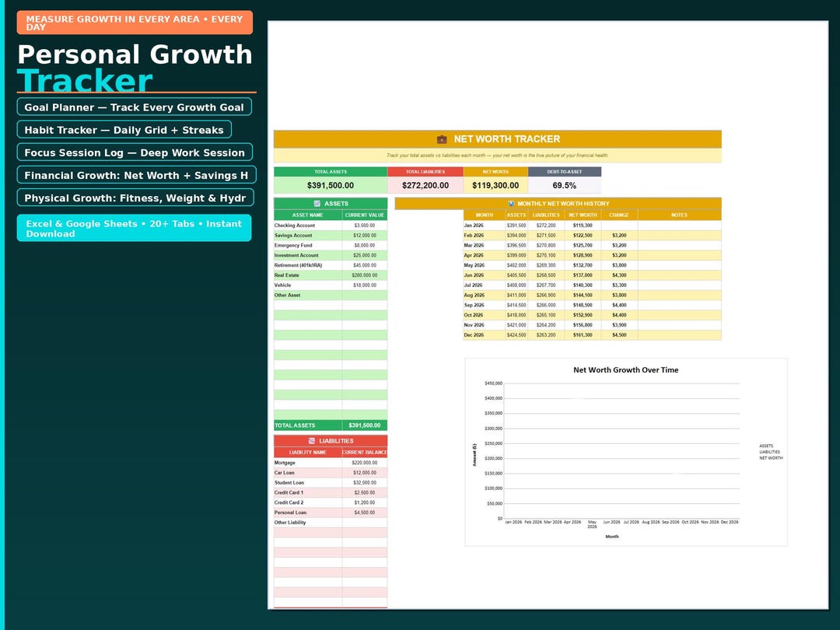Click the Nov 2026 assets value $421,000
This screenshot has width=840, height=630.
(516, 325)
